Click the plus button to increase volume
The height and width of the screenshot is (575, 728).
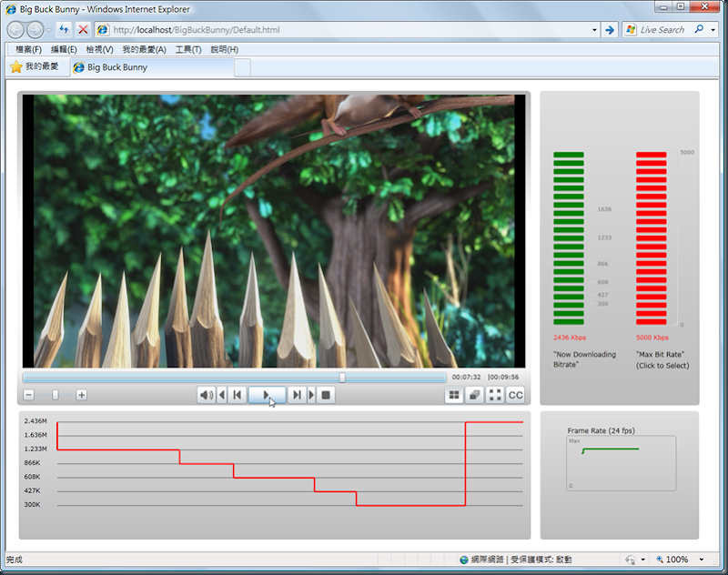(x=81, y=395)
